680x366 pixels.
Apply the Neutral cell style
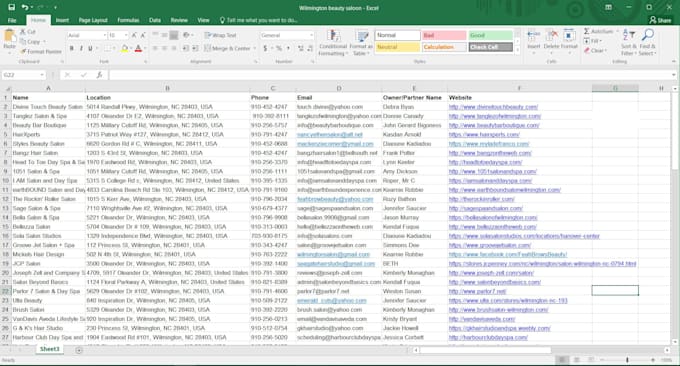pos(398,47)
